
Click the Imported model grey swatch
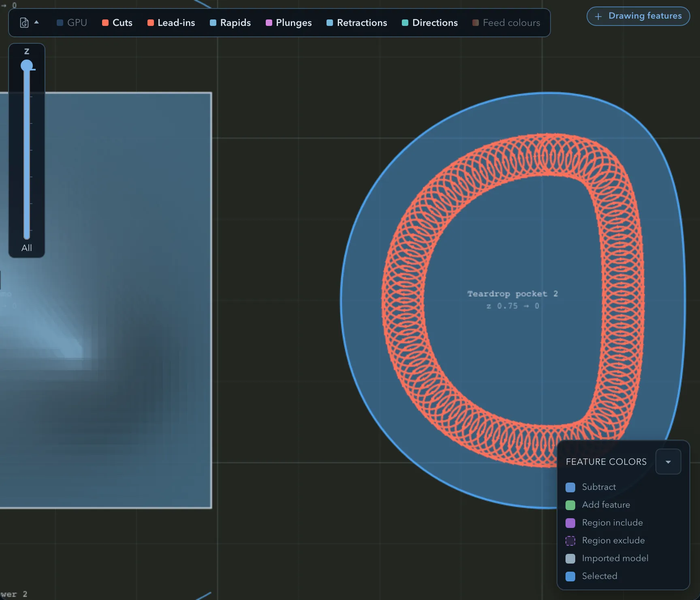click(x=570, y=558)
